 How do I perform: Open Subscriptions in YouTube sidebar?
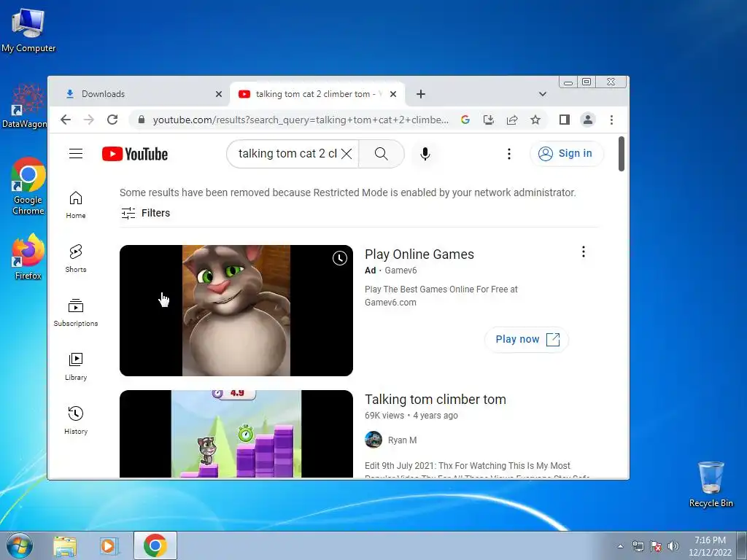click(x=76, y=313)
